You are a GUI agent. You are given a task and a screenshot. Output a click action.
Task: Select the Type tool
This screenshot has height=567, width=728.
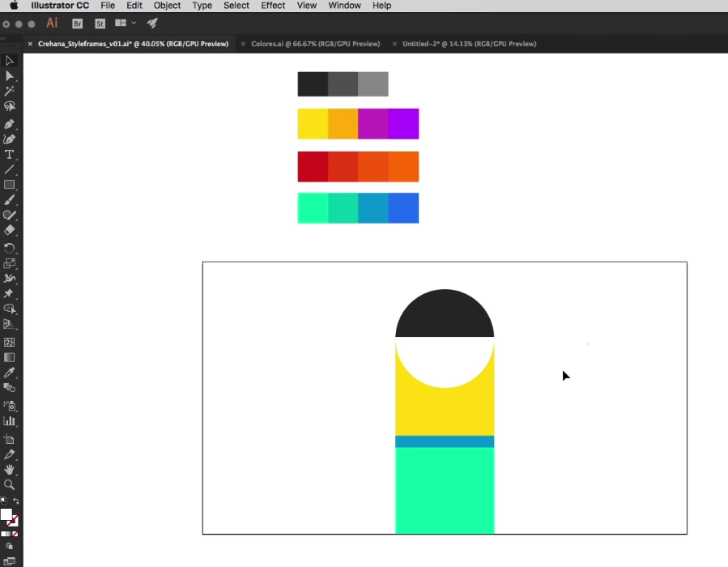[x=10, y=155]
